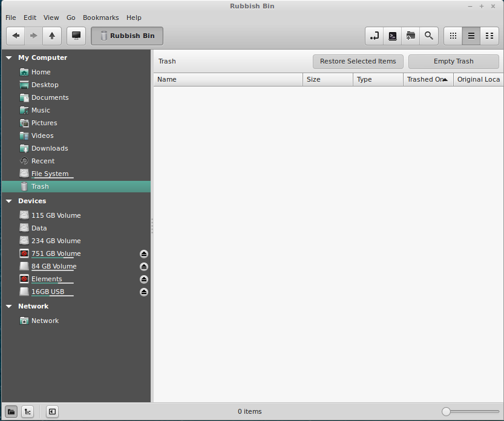Open the Computer location toolbar icon
The height and width of the screenshot is (421, 504).
(x=76, y=36)
